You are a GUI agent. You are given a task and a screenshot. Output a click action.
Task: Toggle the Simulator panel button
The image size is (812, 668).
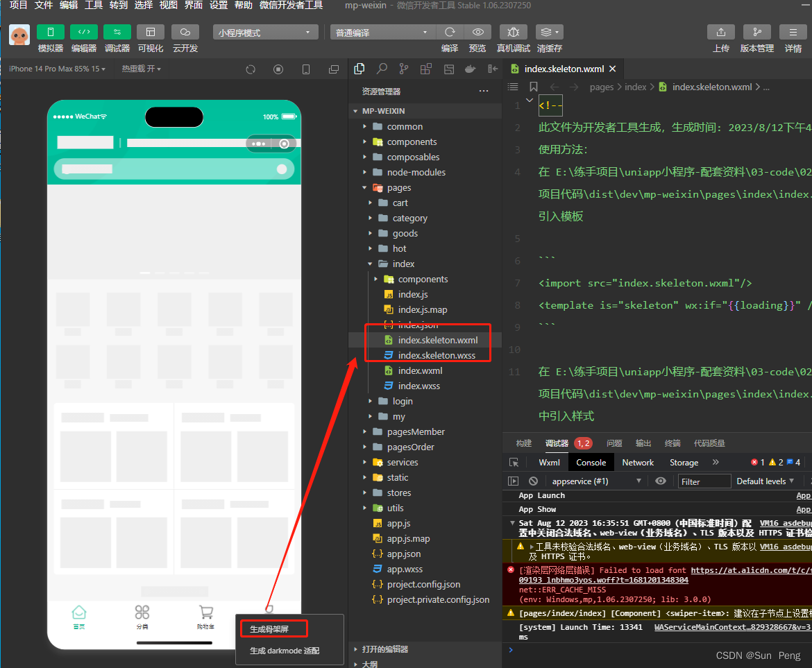tap(50, 32)
